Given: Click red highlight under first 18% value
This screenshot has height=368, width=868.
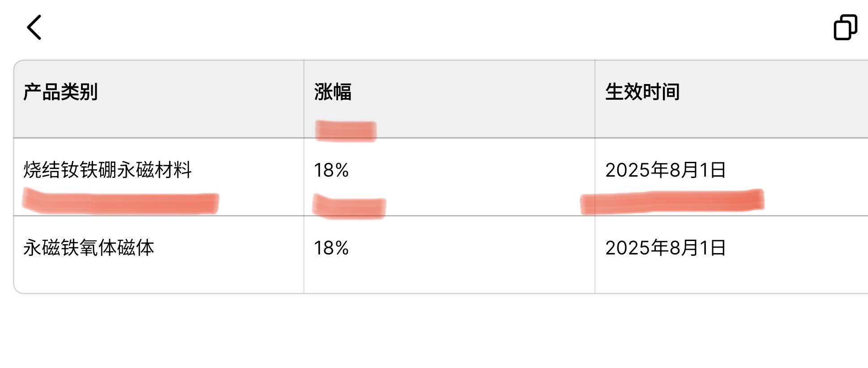Looking at the screenshot, I should point(349,207).
